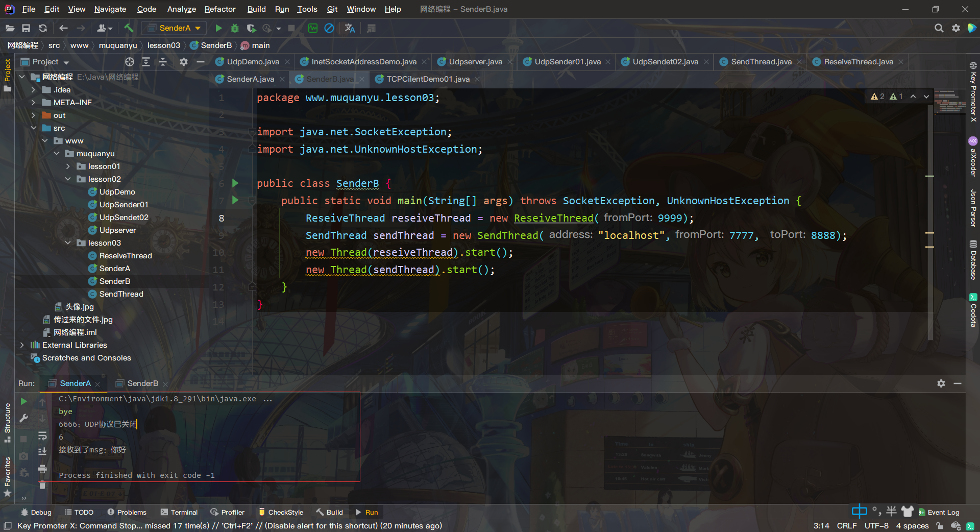Click run gutter arrow beside main method

[235, 200]
